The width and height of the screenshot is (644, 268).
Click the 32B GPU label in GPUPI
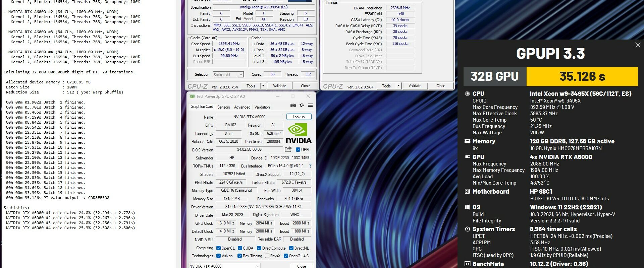[x=495, y=76]
